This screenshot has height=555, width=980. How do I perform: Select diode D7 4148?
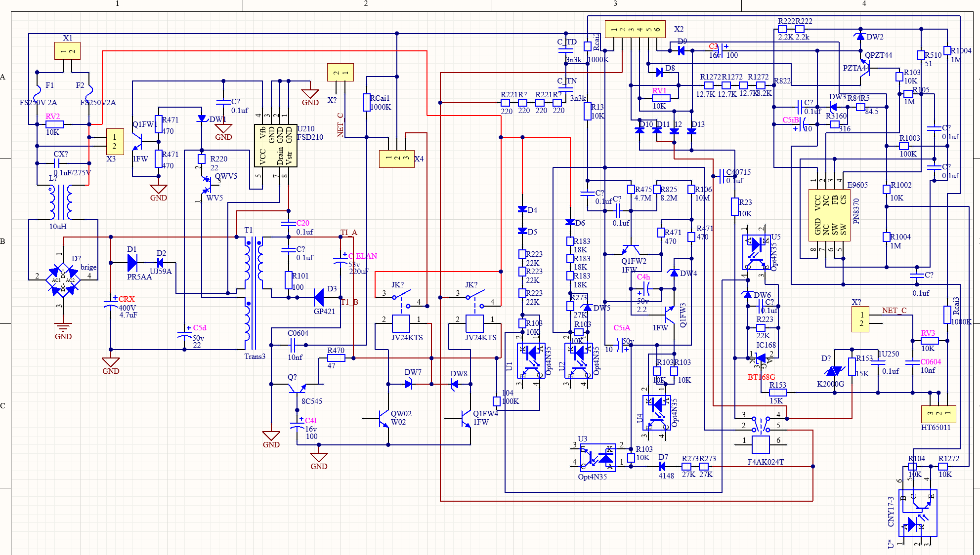point(662,466)
